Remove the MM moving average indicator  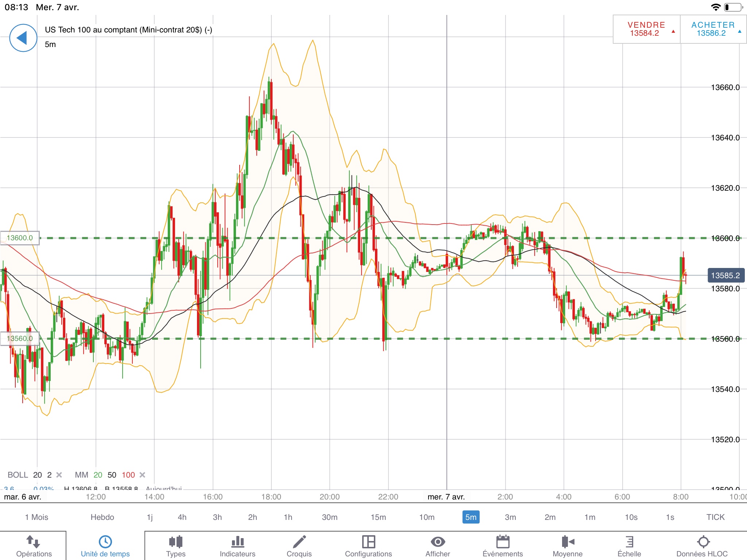coord(143,475)
